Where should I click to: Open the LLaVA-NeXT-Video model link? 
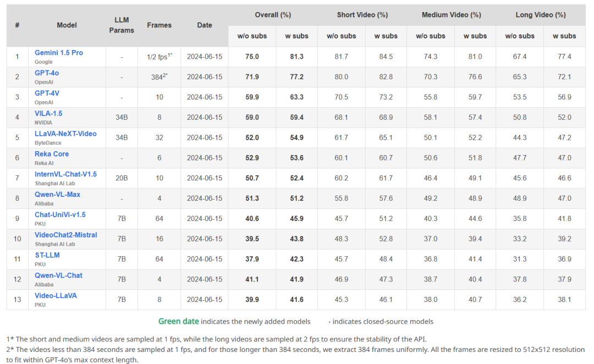[65, 134]
